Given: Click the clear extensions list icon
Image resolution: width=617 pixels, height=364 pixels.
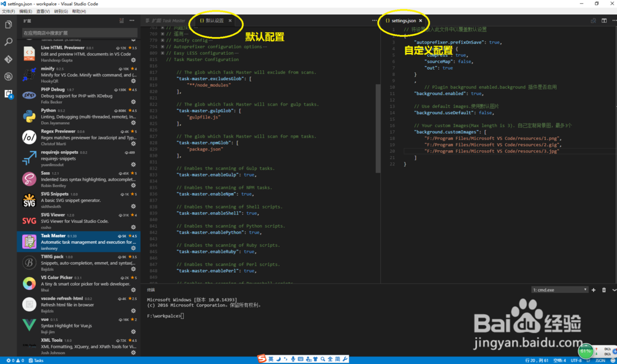Looking at the screenshot, I should tap(121, 20).
